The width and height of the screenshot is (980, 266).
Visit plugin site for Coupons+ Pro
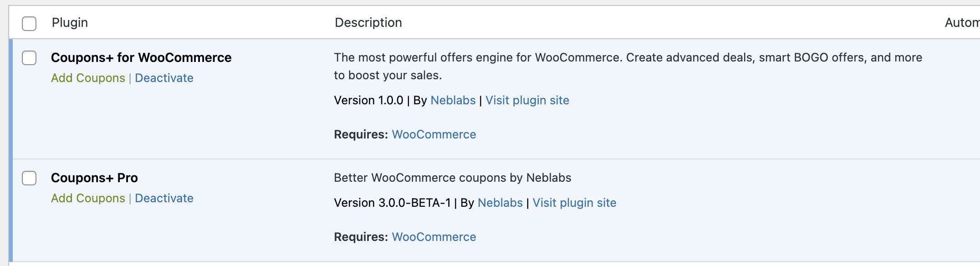pos(574,203)
